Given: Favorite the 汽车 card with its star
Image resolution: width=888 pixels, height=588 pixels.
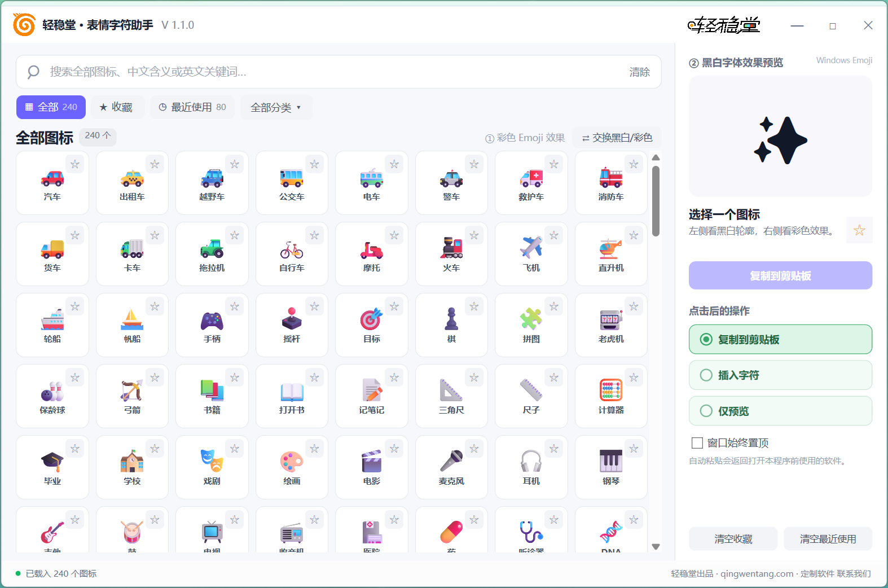Looking at the screenshot, I should tap(75, 164).
